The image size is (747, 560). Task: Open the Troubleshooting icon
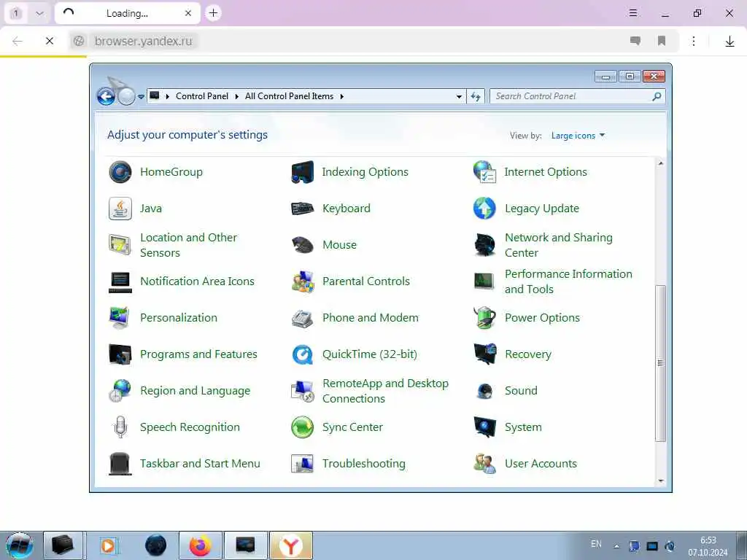tap(303, 463)
